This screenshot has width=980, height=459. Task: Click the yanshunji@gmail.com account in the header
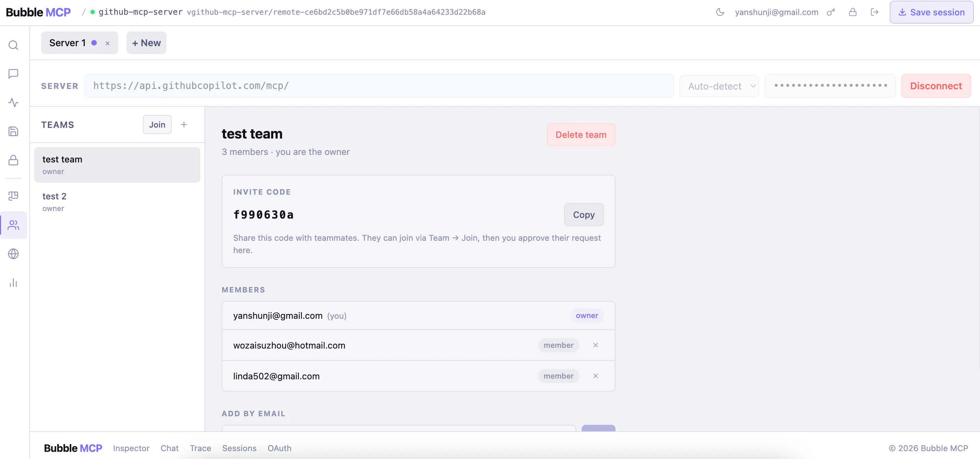point(777,12)
